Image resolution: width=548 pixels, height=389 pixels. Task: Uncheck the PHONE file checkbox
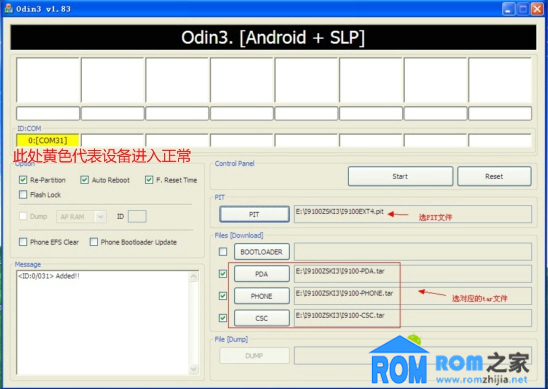click(x=223, y=296)
